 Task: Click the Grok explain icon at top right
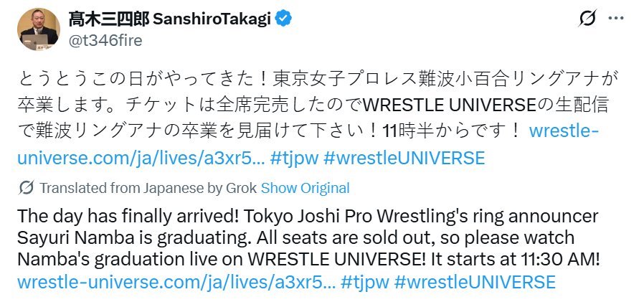point(587,19)
